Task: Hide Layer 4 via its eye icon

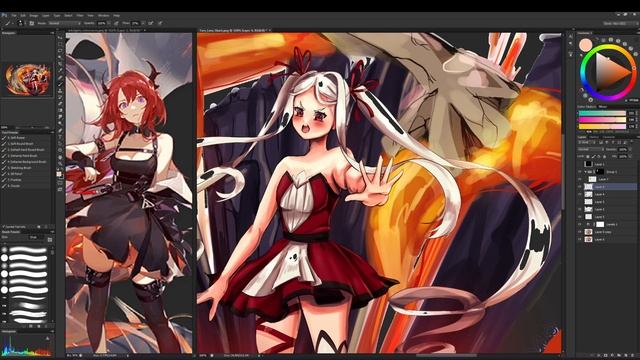Action: [x=580, y=194]
